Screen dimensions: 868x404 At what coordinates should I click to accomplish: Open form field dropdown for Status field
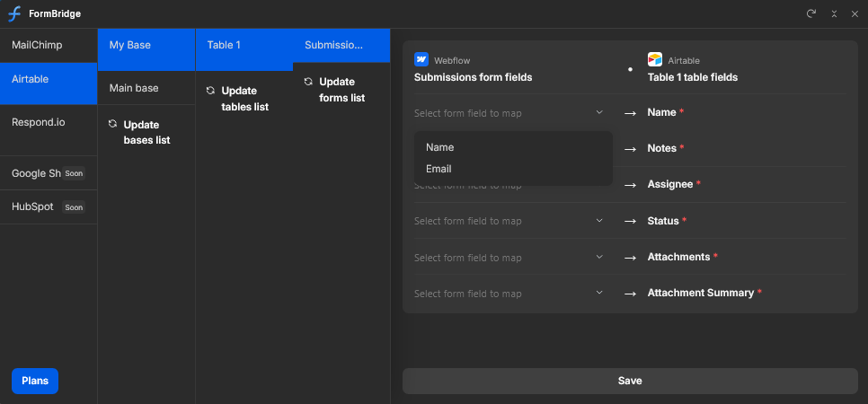tap(509, 221)
